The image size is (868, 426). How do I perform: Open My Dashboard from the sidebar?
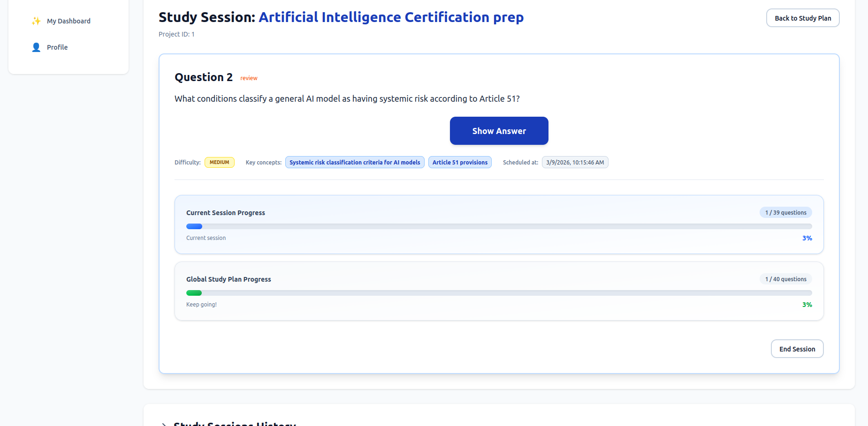coord(68,21)
